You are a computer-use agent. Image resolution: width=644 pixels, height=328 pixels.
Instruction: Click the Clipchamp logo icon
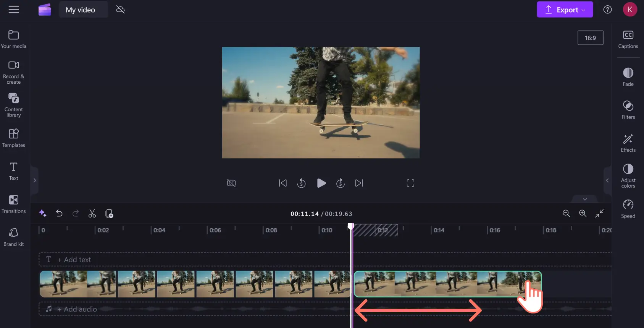45,10
